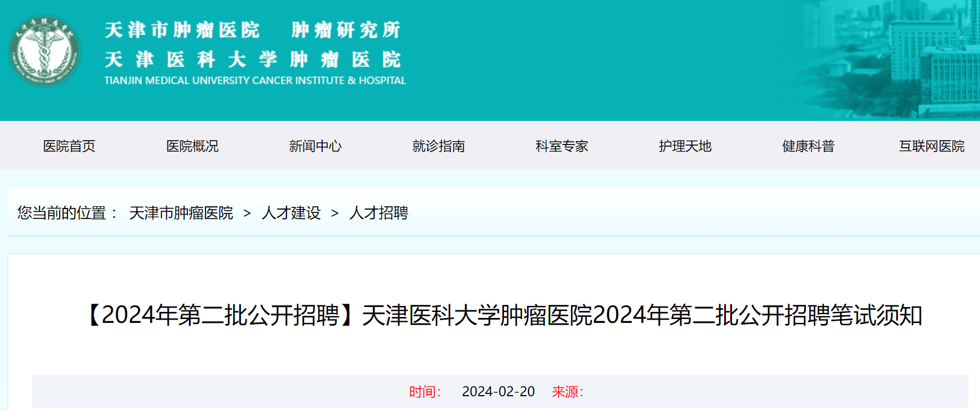
Task: Open the 健康科普 menu item
Action: point(809,146)
